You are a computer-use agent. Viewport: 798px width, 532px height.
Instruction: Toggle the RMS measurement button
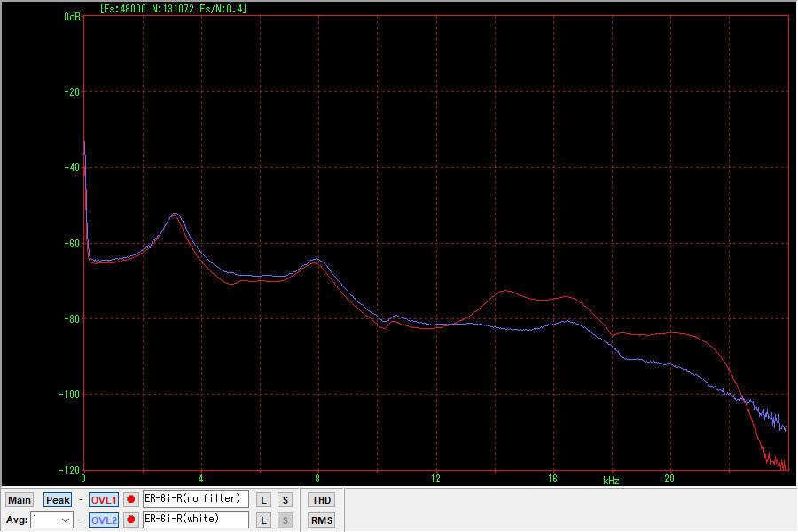(321, 520)
